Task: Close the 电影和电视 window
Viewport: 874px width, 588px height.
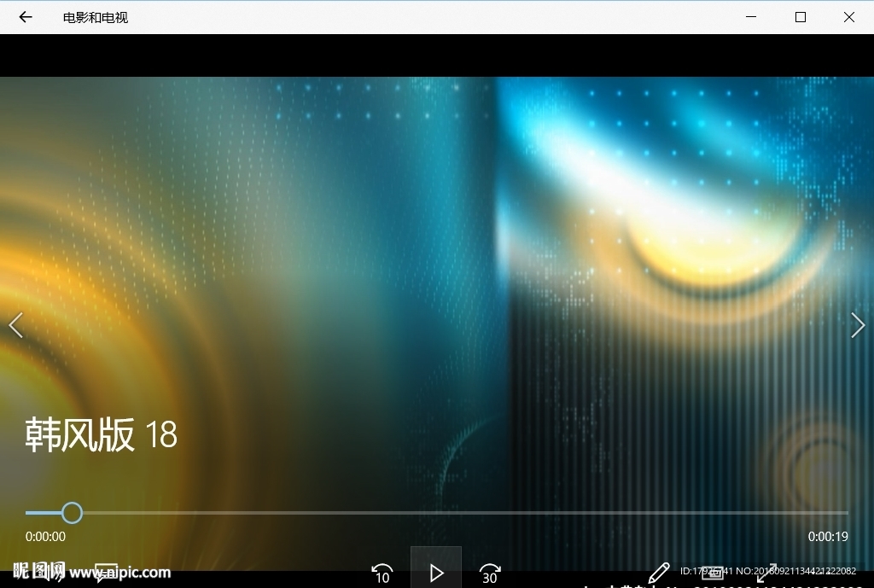Action: click(x=849, y=17)
